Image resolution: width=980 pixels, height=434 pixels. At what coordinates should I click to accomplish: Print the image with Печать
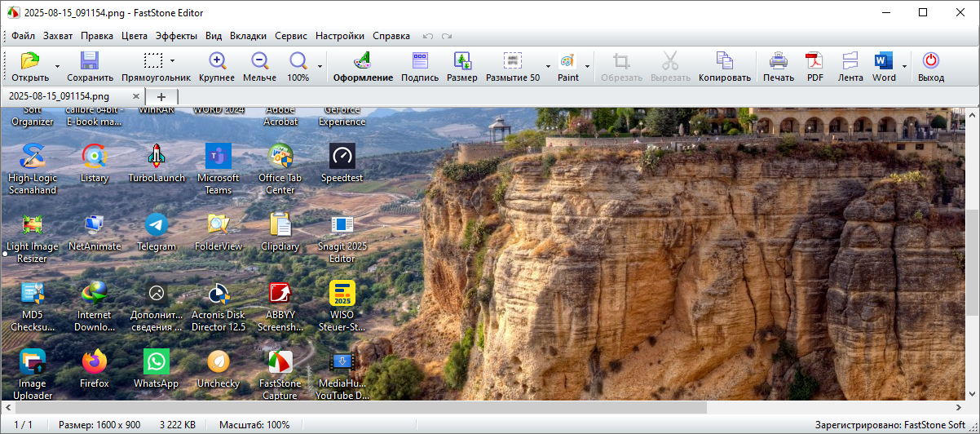(x=779, y=67)
